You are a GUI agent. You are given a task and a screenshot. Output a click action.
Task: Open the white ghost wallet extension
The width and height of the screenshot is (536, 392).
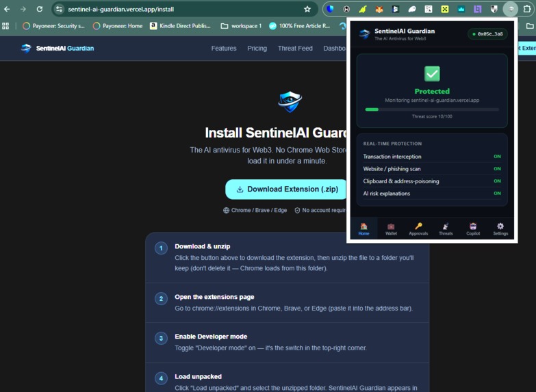(x=412, y=9)
